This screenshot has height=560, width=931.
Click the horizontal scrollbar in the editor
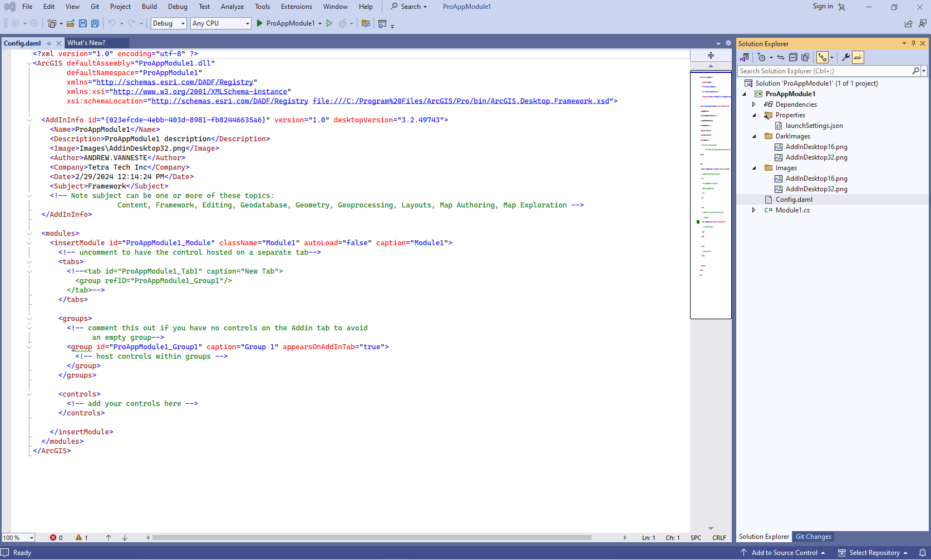pyautogui.click(x=372, y=538)
